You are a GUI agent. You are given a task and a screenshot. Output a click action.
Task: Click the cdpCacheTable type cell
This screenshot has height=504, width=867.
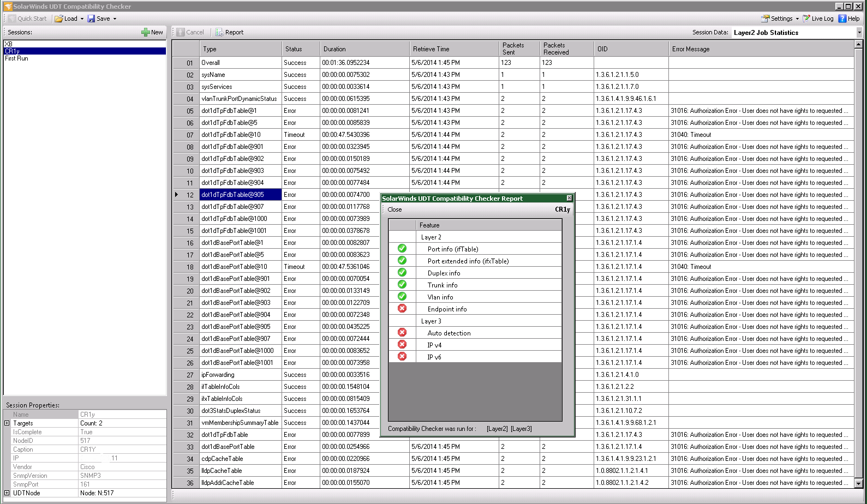click(x=241, y=459)
